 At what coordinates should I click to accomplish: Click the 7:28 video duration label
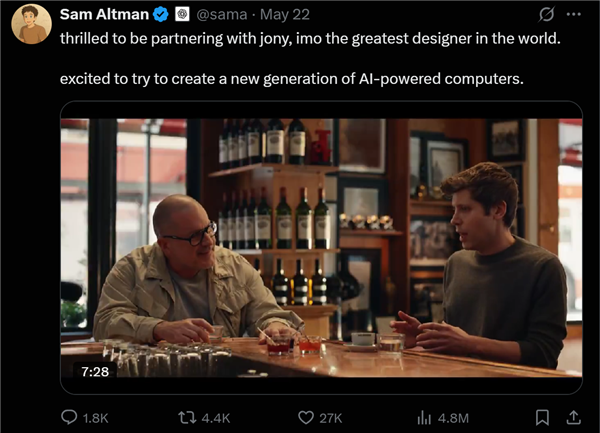(x=95, y=370)
